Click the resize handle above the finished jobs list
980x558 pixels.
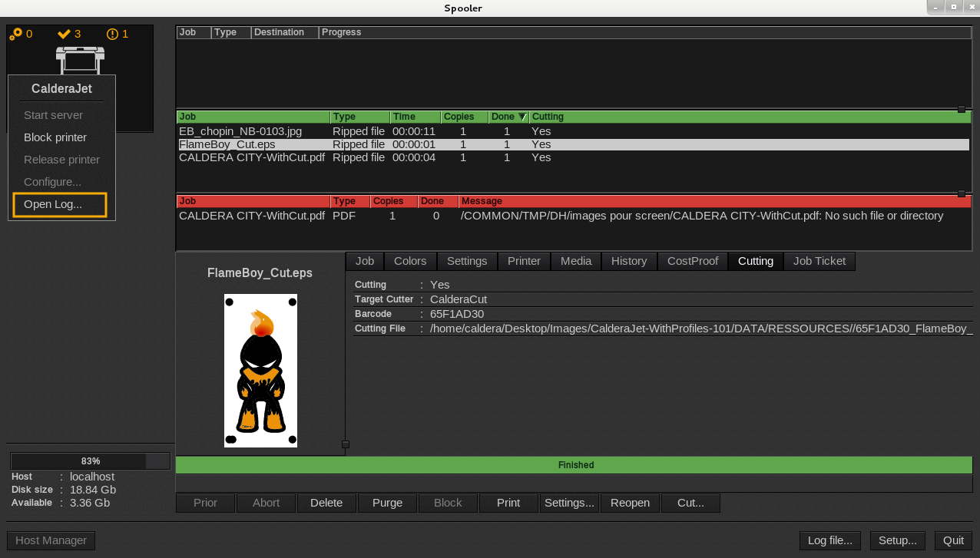[x=962, y=110]
